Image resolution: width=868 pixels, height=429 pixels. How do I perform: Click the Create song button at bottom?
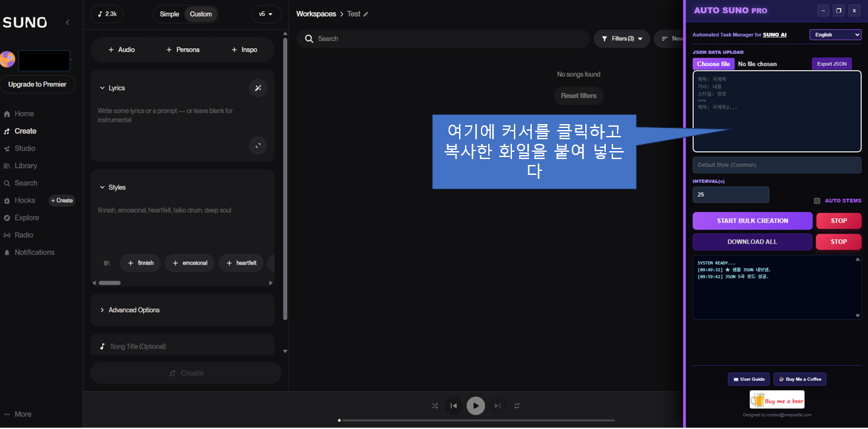[186, 373]
